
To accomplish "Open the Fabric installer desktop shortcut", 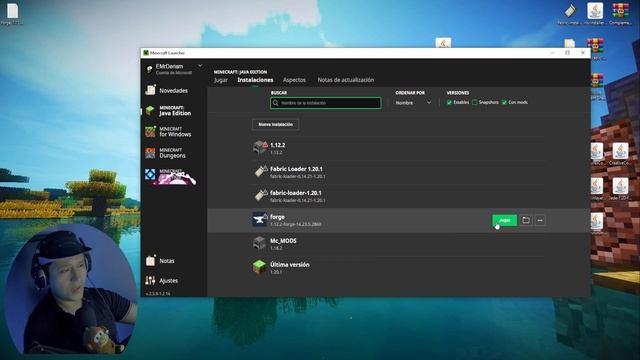I will [x=569, y=14].
